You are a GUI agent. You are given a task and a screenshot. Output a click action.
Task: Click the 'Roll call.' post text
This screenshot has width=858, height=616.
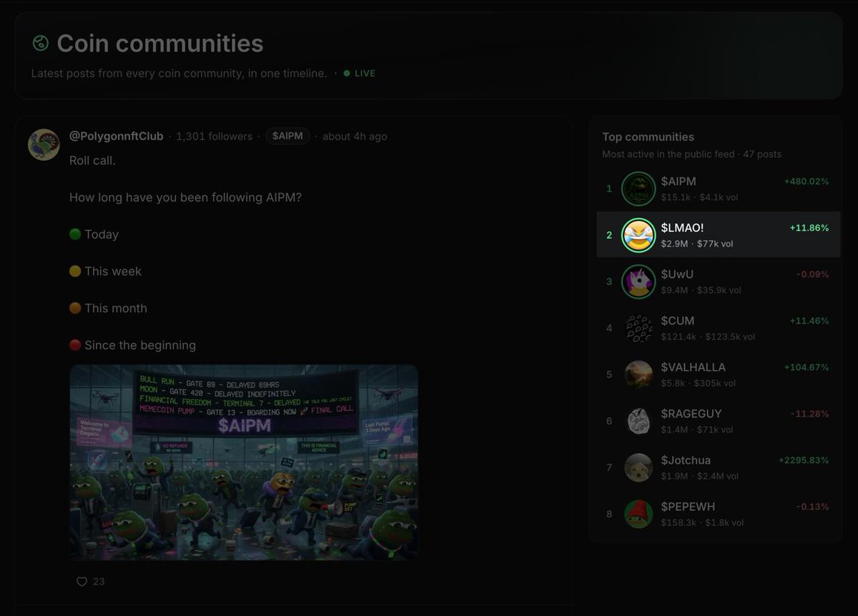(92, 160)
